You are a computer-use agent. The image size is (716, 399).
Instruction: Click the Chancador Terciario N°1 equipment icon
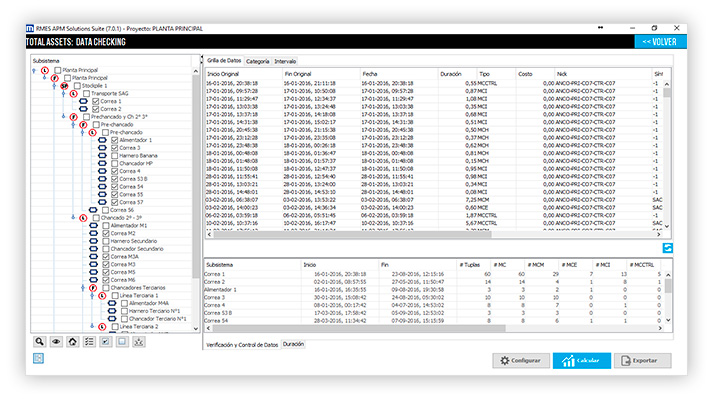112,319
